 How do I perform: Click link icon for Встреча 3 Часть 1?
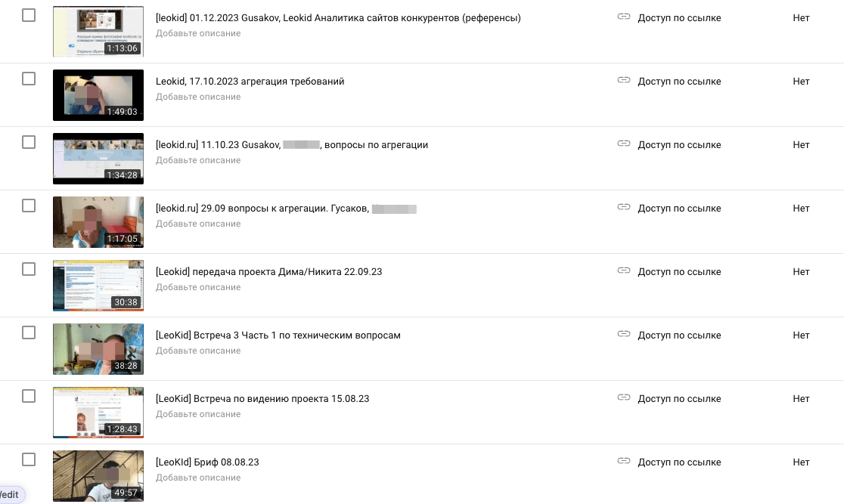[x=624, y=335]
